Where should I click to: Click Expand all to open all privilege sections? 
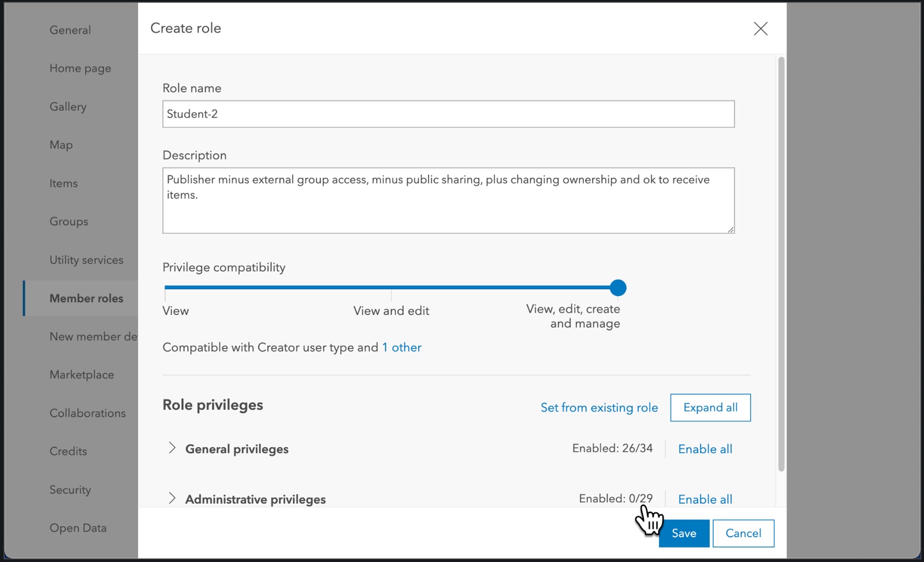(710, 407)
